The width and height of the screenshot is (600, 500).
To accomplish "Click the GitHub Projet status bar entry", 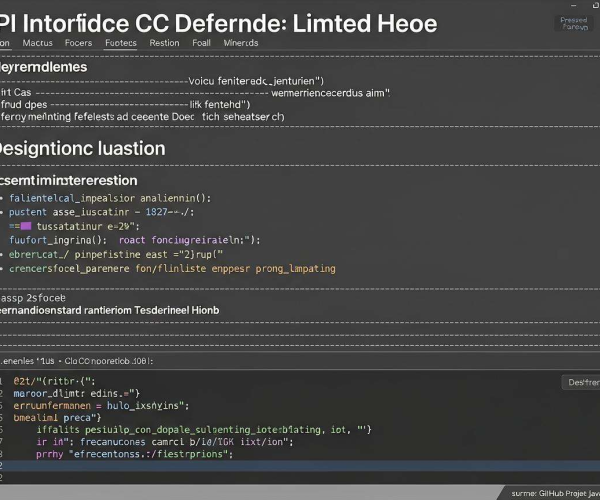I will pos(556,493).
